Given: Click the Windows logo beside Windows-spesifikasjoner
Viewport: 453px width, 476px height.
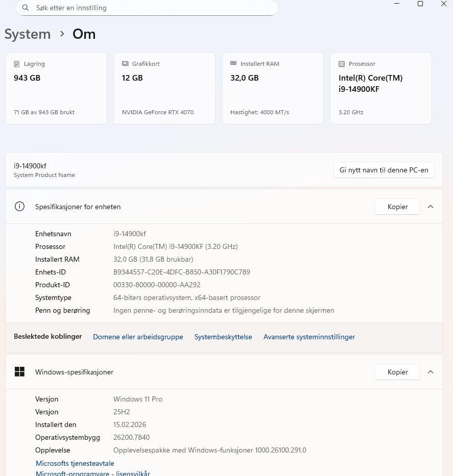Looking at the screenshot, I should click(19, 372).
